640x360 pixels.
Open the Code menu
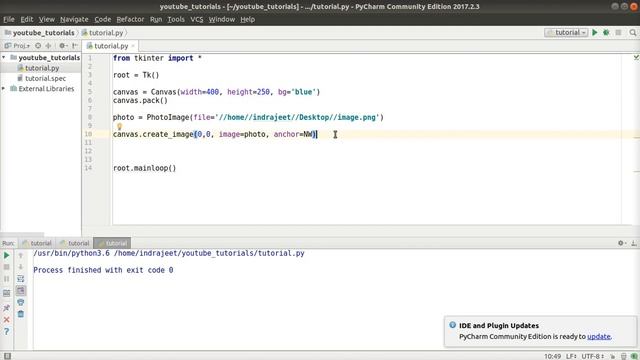pos(102,19)
